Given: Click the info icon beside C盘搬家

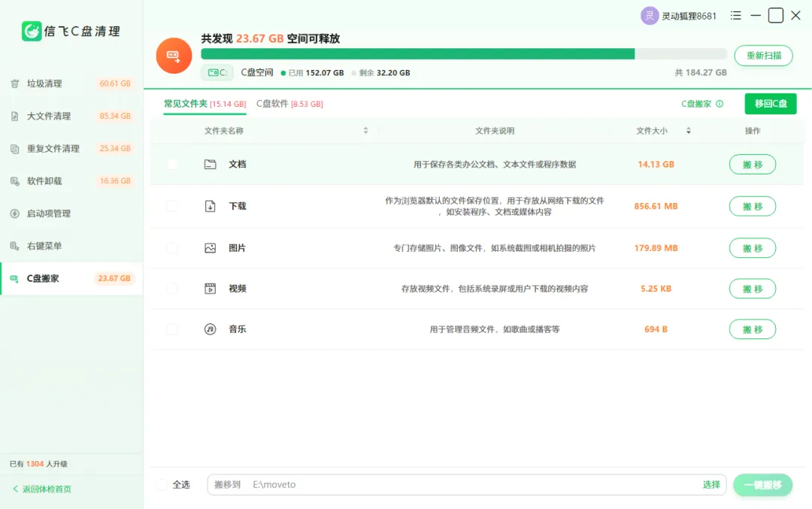Looking at the screenshot, I should point(720,104).
